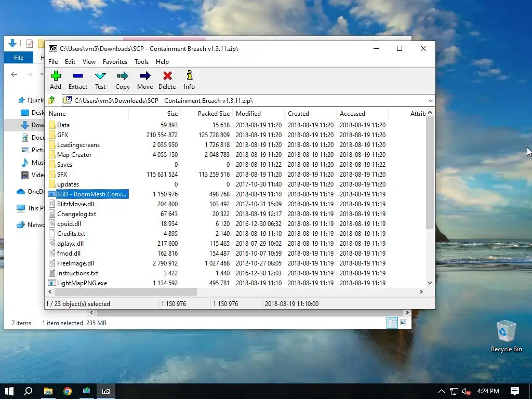The width and height of the screenshot is (532, 399).
Task: Open File Explorer from taskbar
Action: pyautogui.click(x=48, y=391)
